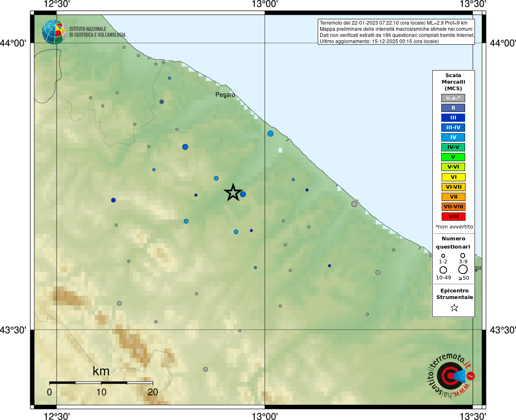Select the V-VI legend swatch
The image size is (516, 420).
coord(453,167)
